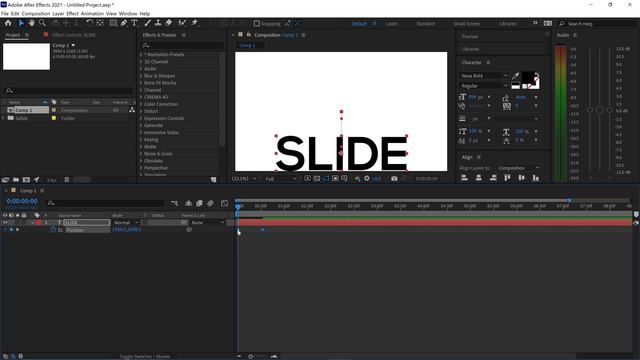
Task: Open the Layer menu
Action: coord(58,13)
